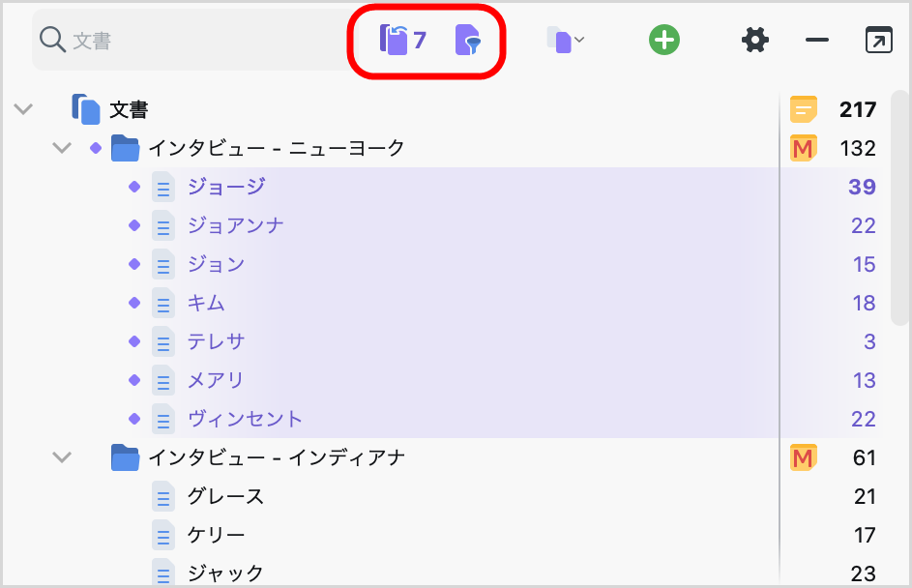Toggle activation diamond next to ジョージ
The image size is (912, 588).
pos(134,187)
